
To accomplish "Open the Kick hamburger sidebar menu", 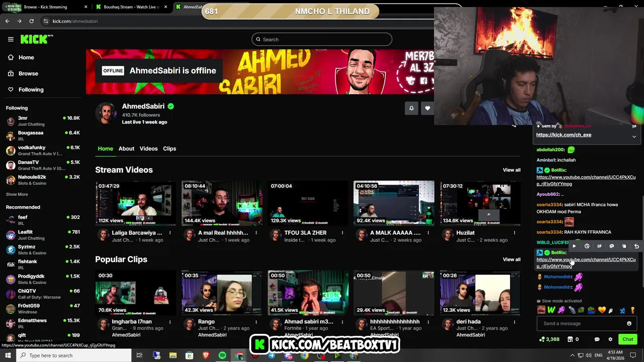I will tap(11, 39).
